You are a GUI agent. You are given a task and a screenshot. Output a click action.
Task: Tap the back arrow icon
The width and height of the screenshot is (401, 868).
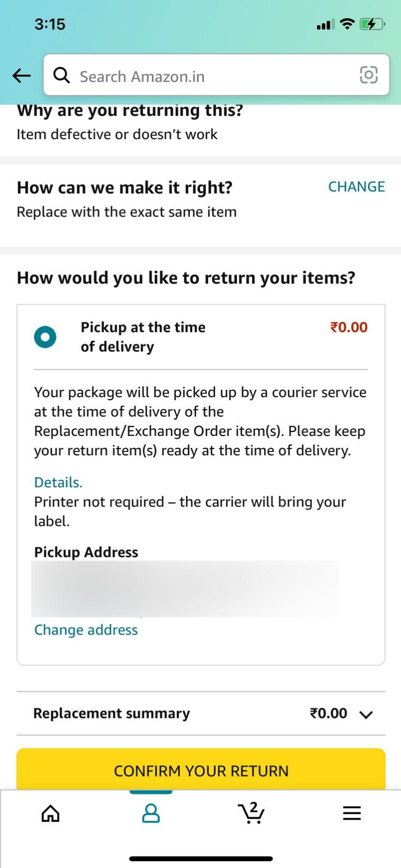coord(21,76)
